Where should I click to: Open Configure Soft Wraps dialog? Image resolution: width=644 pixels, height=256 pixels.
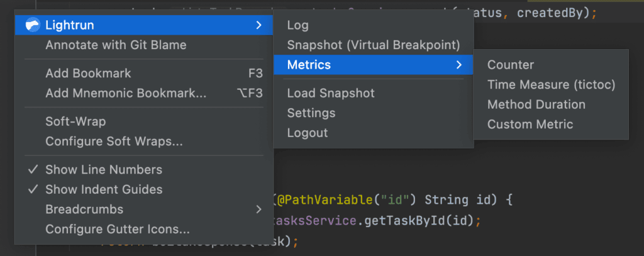[x=114, y=142]
